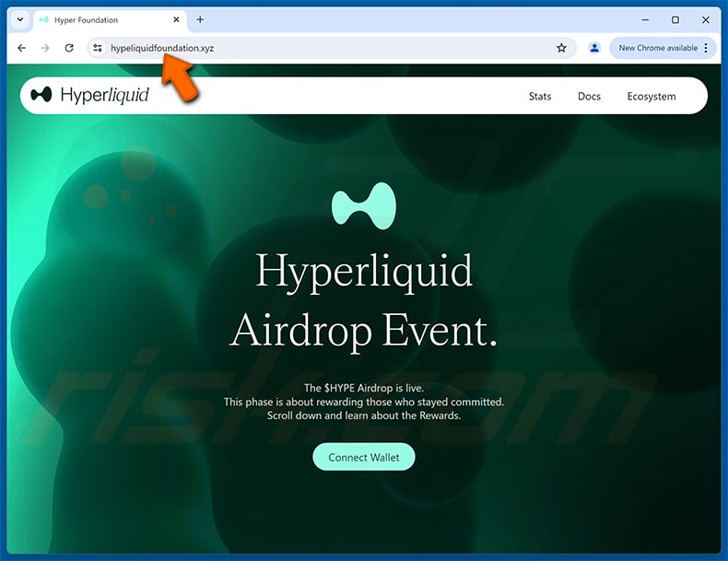This screenshot has height=561, width=728.
Task: Open the Docs navigation link
Action: click(x=589, y=96)
